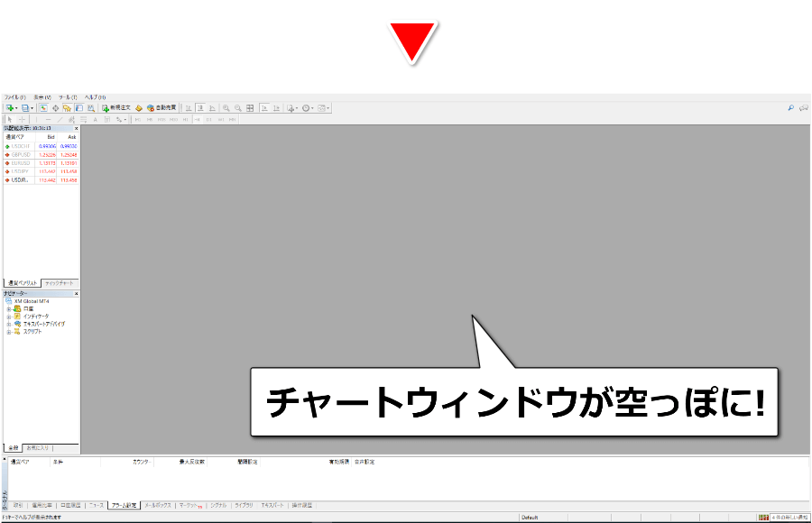Screen dimensions: 812x523
Task: Select the text A tool
Action: click(x=96, y=120)
